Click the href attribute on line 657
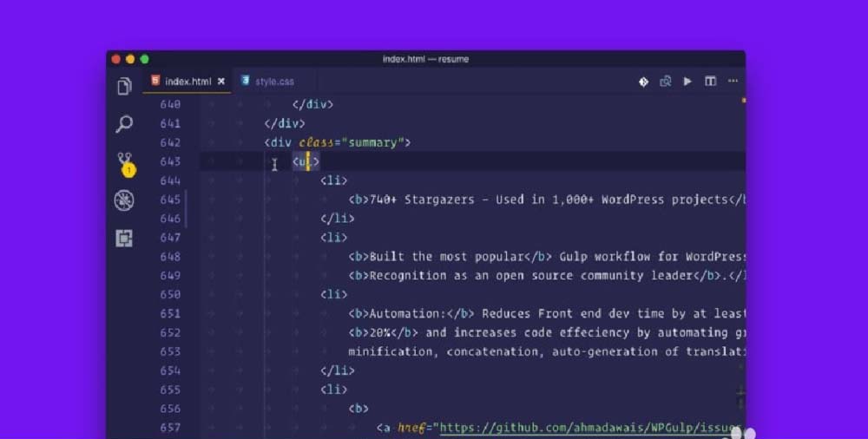The width and height of the screenshot is (868, 439). click(x=411, y=428)
